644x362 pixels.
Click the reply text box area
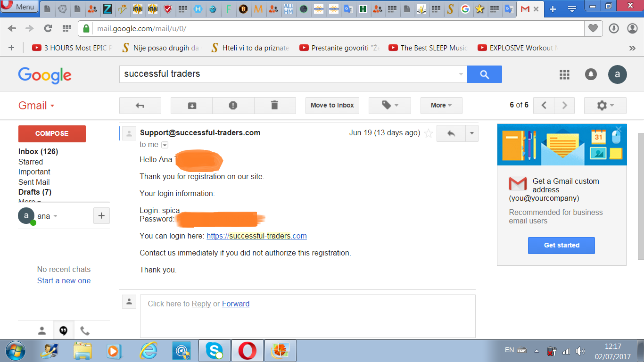tap(307, 316)
